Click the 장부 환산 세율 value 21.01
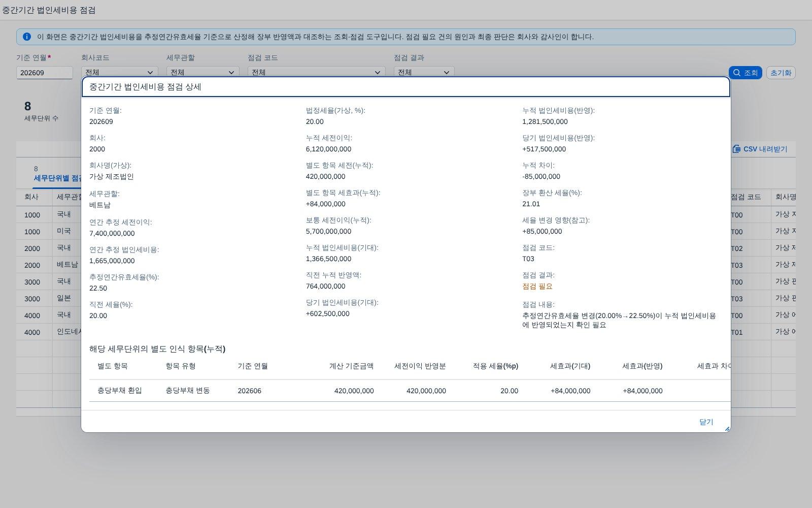 531,204
